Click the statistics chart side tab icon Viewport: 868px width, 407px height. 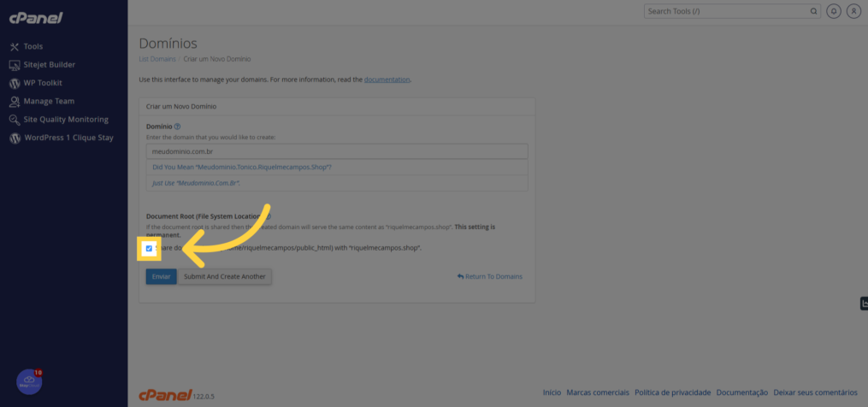pos(864,304)
